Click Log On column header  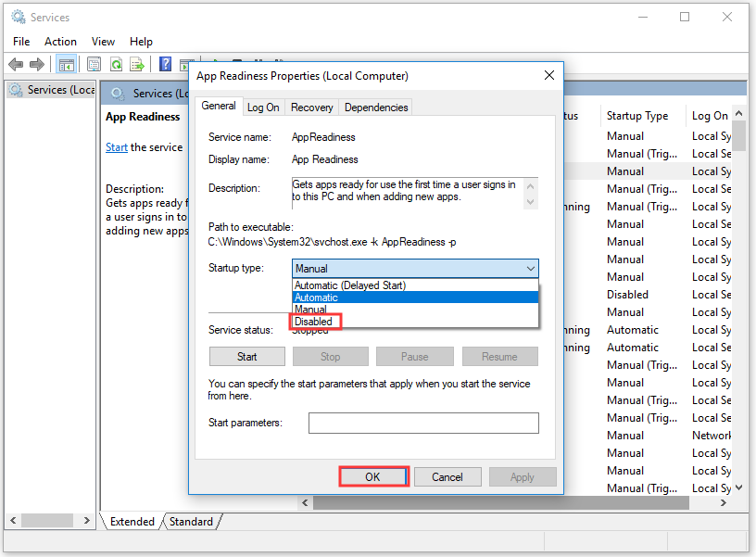[710, 116]
